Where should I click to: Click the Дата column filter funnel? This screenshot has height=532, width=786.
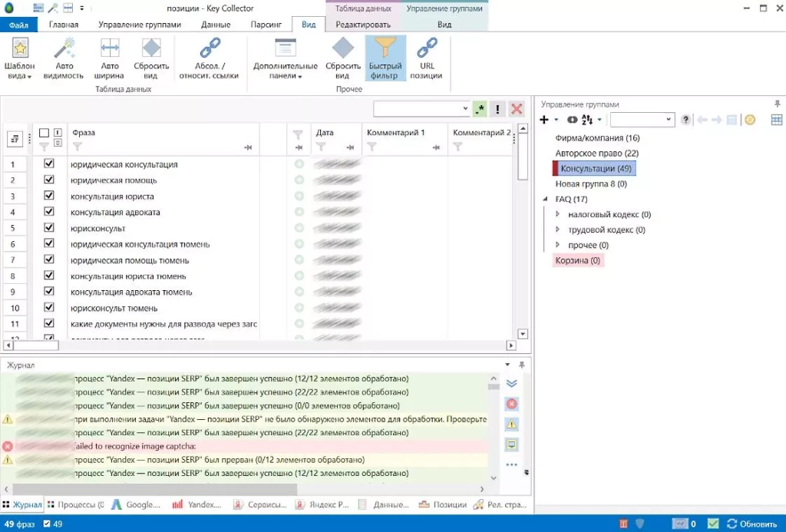pos(321,147)
